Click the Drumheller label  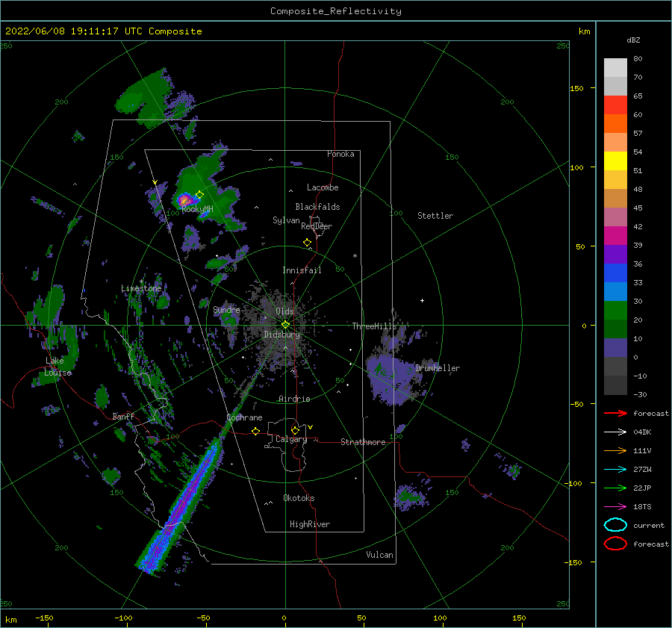point(437,368)
